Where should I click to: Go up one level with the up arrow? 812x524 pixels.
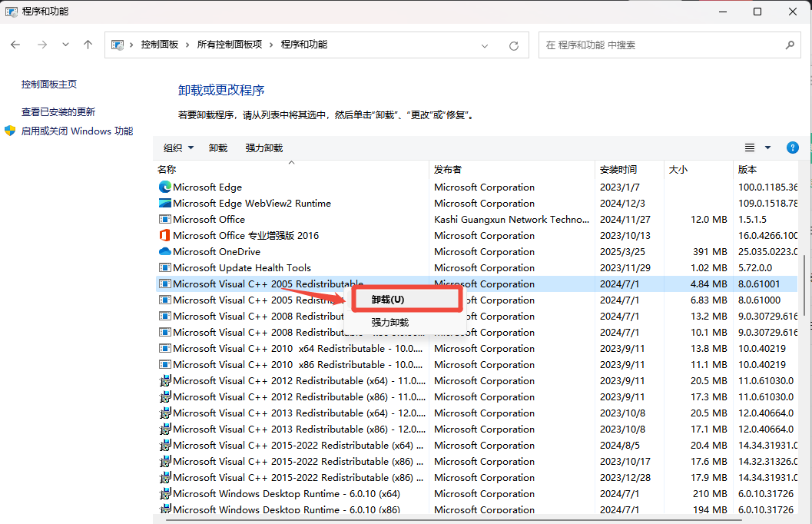pos(88,45)
